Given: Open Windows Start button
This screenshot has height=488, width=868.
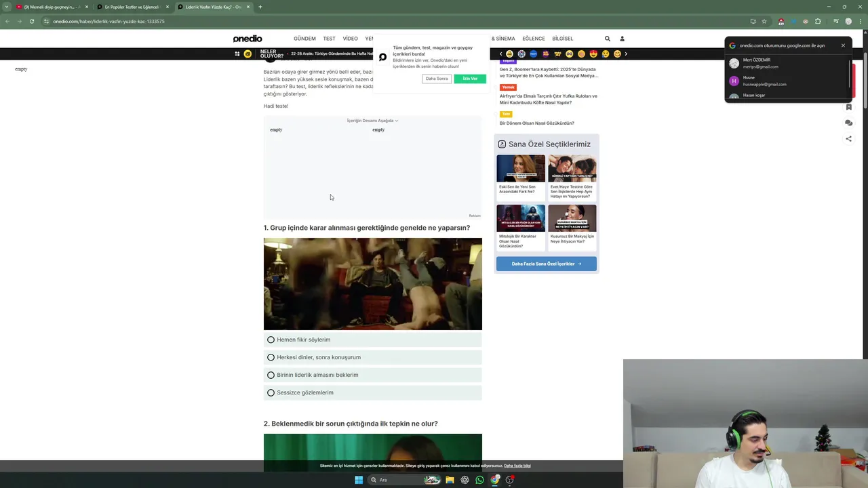Looking at the screenshot, I should [359, 480].
